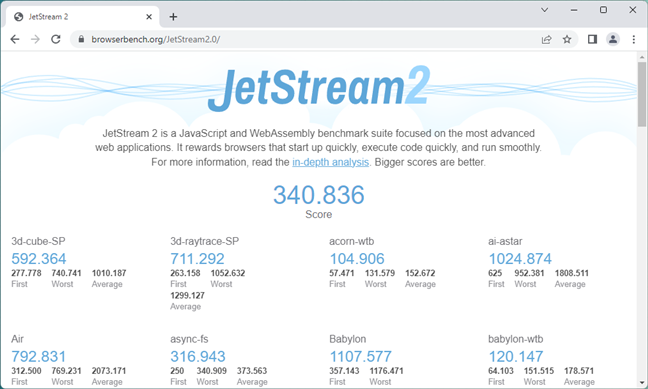Reload the JetStream page

point(56,39)
